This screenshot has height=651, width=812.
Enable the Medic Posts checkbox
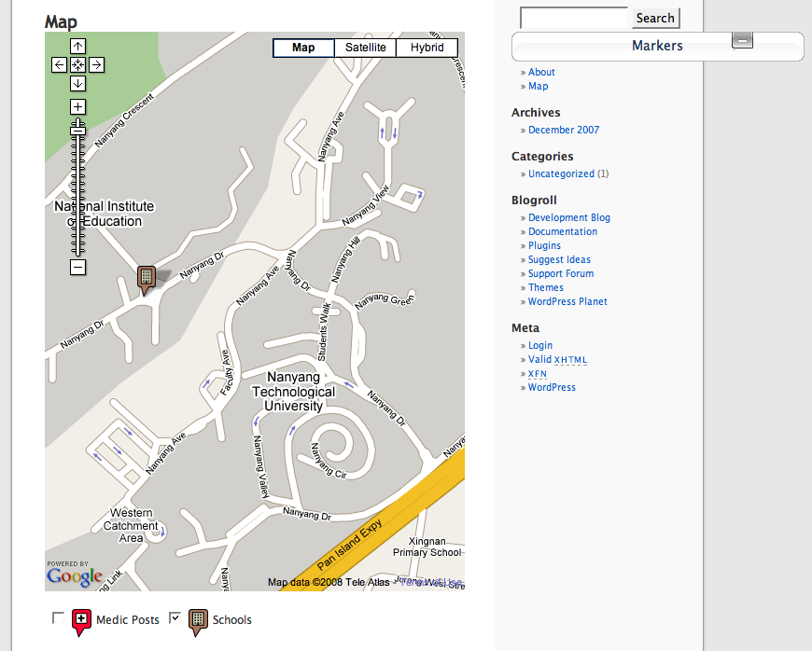click(58, 617)
